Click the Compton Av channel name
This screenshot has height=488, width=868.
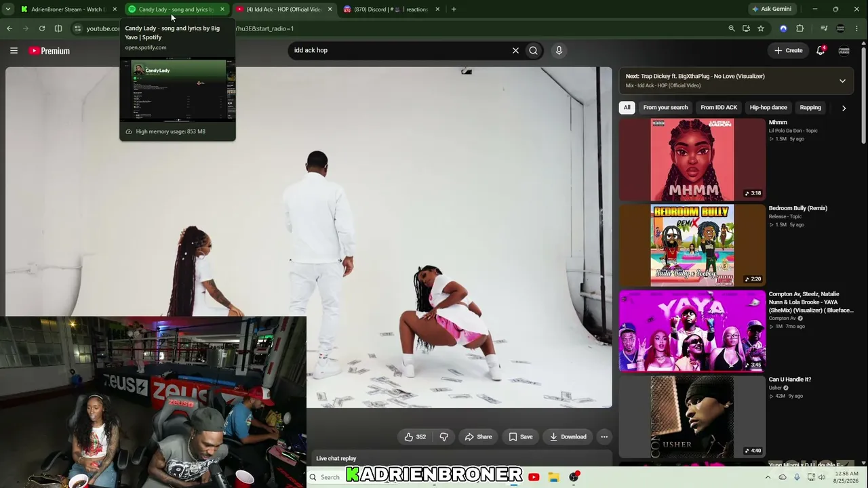pyautogui.click(x=782, y=318)
